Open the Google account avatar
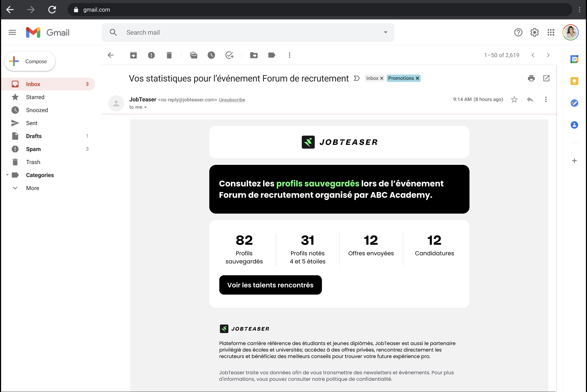587x392 pixels. tap(571, 32)
